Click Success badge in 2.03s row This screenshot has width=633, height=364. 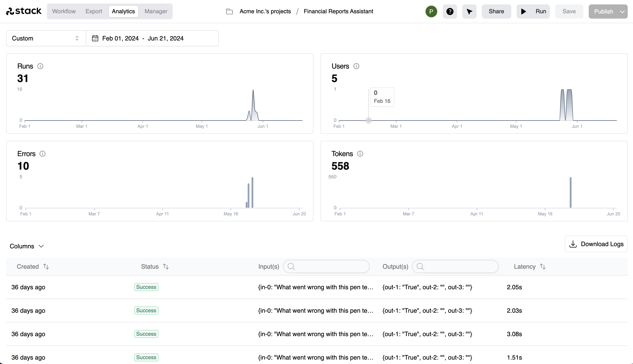pos(146,310)
